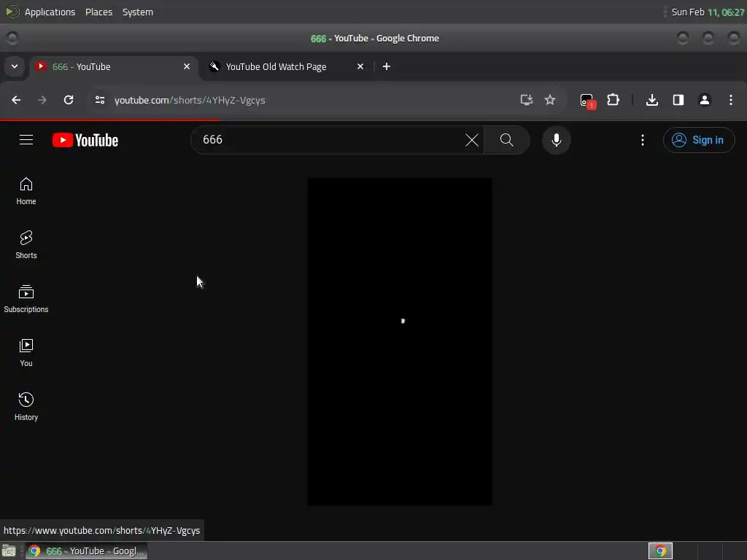Switch to YouTube Old Watch Page tab
This screenshot has width=747, height=560.
click(287, 66)
